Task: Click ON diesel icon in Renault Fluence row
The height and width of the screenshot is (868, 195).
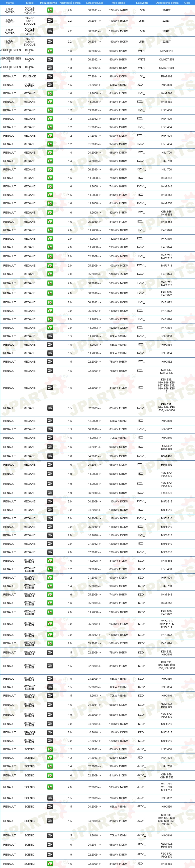Action: (50, 76)
